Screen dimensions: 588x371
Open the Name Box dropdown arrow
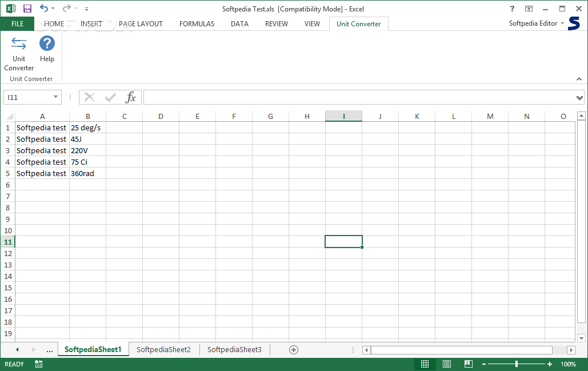pos(55,97)
